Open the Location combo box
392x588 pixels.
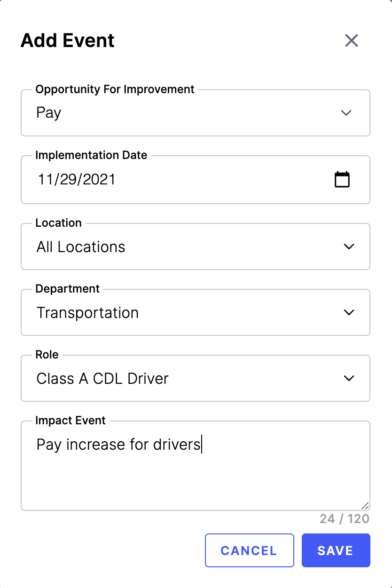(x=196, y=246)
